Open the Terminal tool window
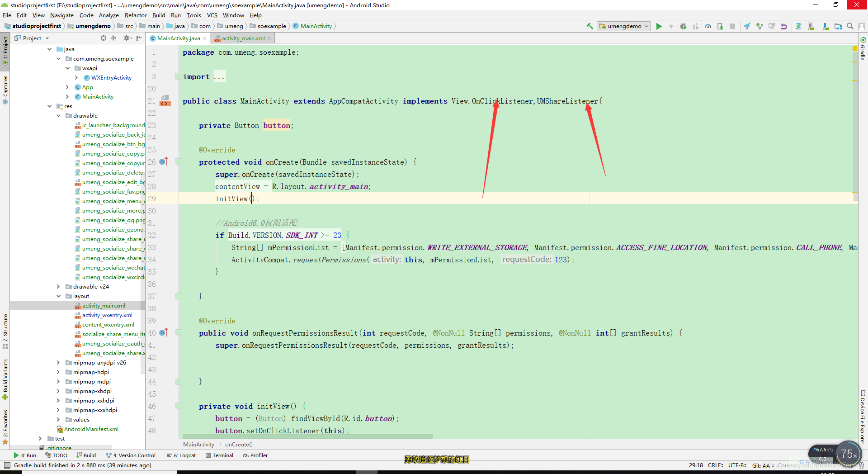868x474 pixels. (x=219, y=455)
